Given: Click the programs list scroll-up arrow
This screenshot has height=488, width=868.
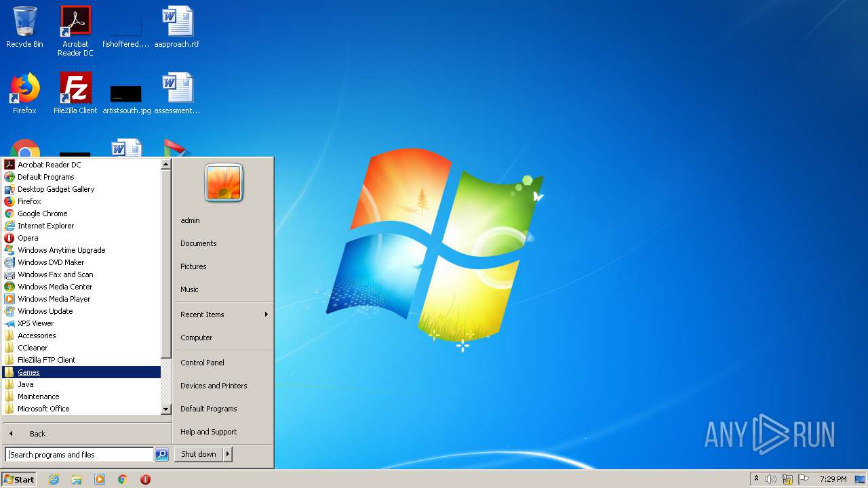Looking at the screenshot, I should 166,164.
